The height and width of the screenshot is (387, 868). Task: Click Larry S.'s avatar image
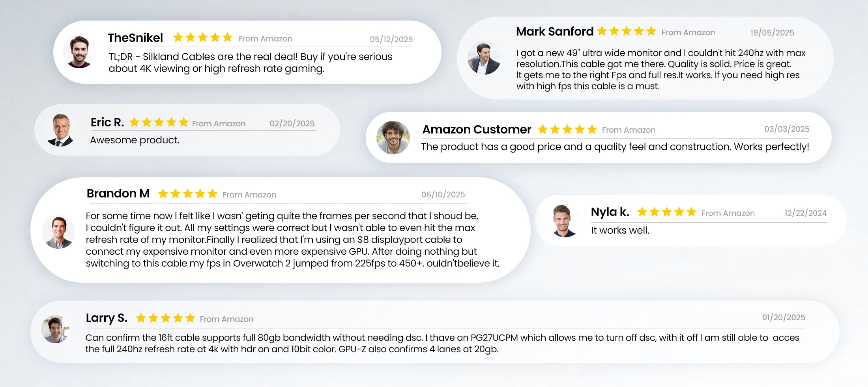coord(56,329)
